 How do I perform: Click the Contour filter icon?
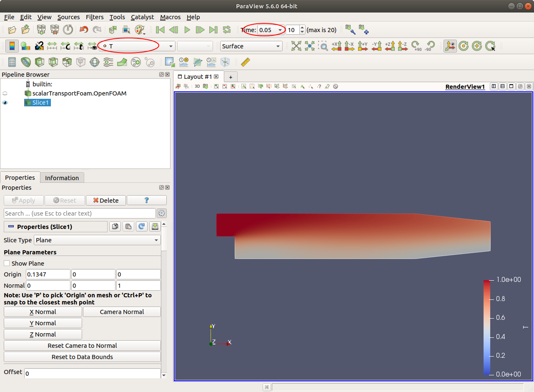click(x=26, y=63)
